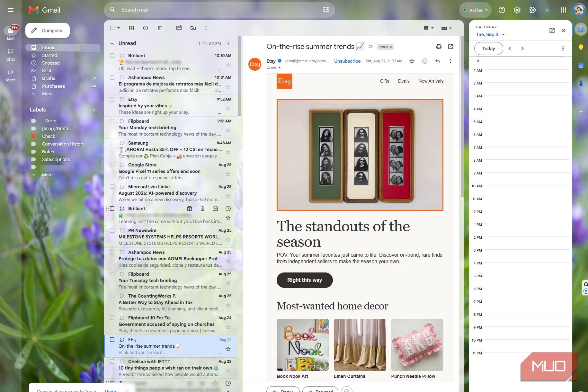
Task: Select the Ashampoo News 10:01 AM email checkbox
Action: (x=112, y=77)
